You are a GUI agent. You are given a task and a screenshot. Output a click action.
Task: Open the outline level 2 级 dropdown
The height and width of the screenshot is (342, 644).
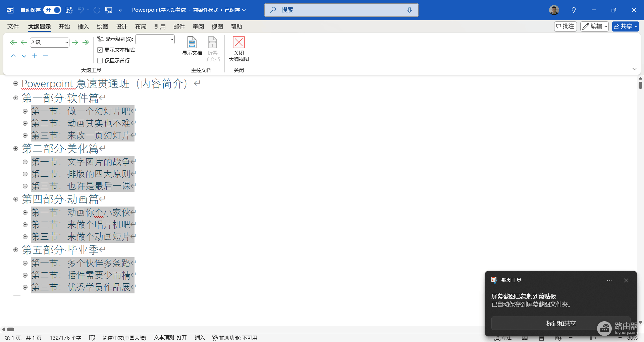50,42
